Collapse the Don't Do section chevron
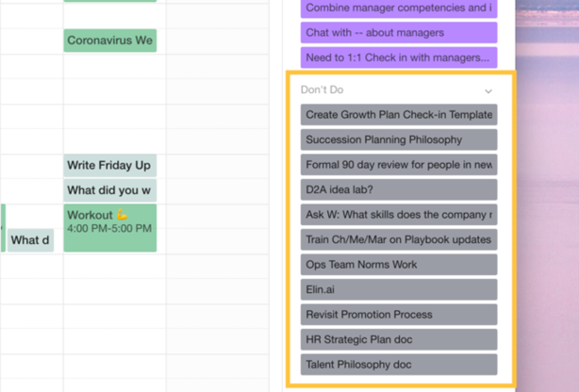This screenshot has width=579, height=392. pyautogui.click(x=488, y=90)
